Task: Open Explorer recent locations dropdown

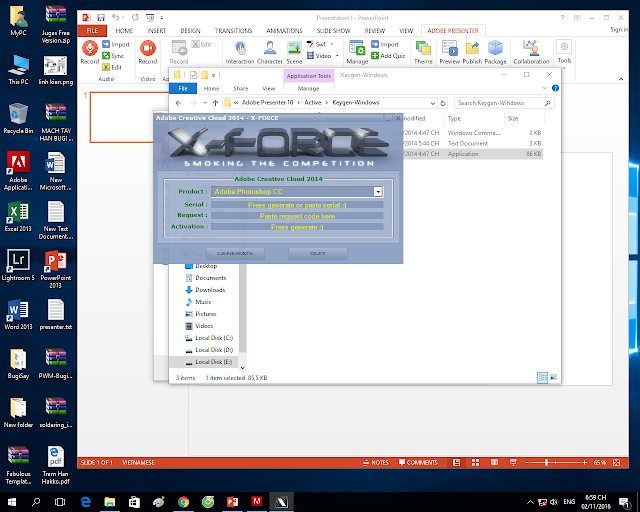Action: 205,103
